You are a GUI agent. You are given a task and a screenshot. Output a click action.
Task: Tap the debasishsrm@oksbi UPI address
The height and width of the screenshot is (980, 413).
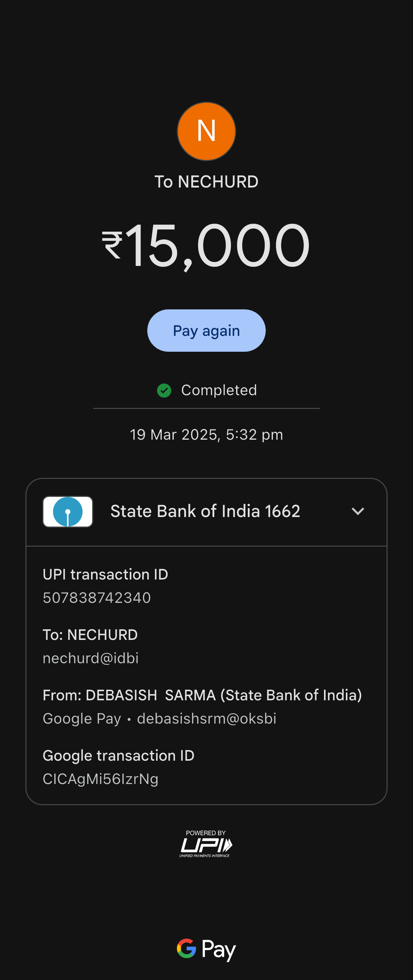206,719
